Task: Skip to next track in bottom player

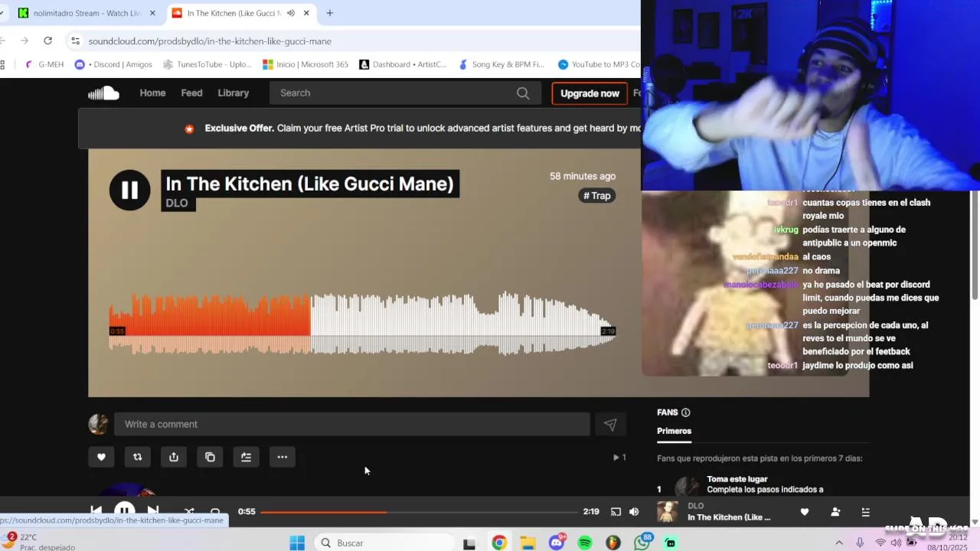Action: [x=153, y=511]
